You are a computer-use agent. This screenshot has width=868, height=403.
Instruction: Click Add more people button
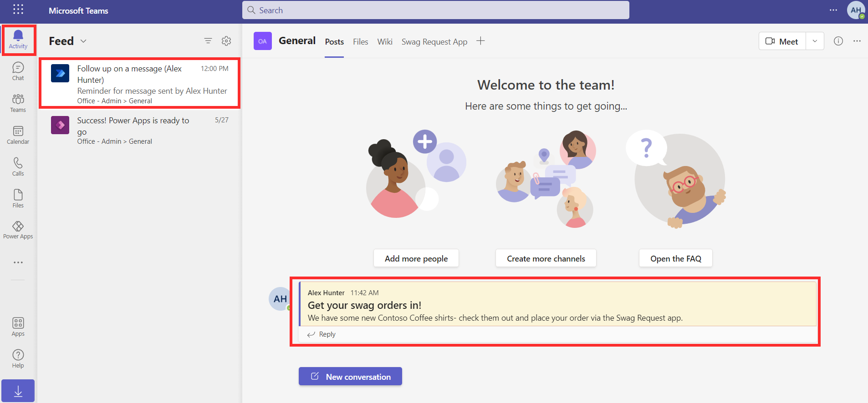416,258
